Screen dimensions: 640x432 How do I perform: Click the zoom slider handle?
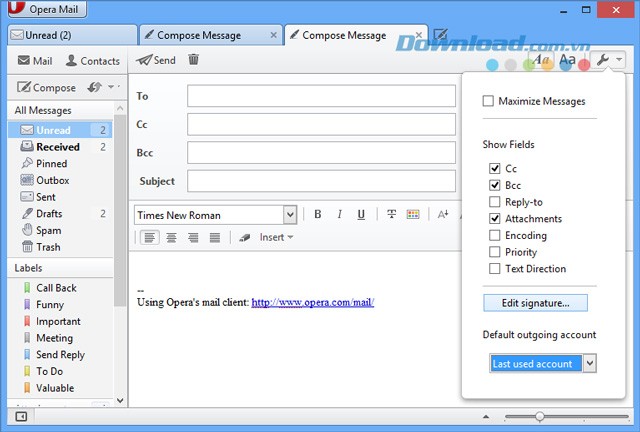(x=540, y=416)
